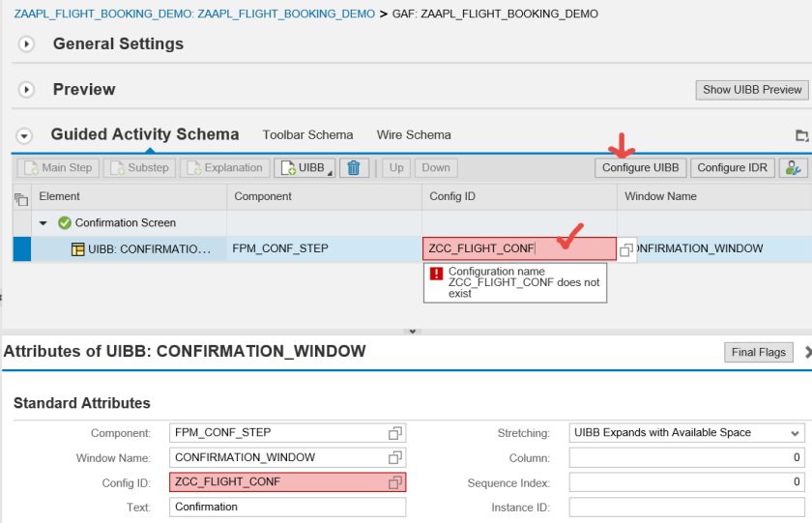
Task: Switch to Wire Schema tab
Action: point(414,135)
